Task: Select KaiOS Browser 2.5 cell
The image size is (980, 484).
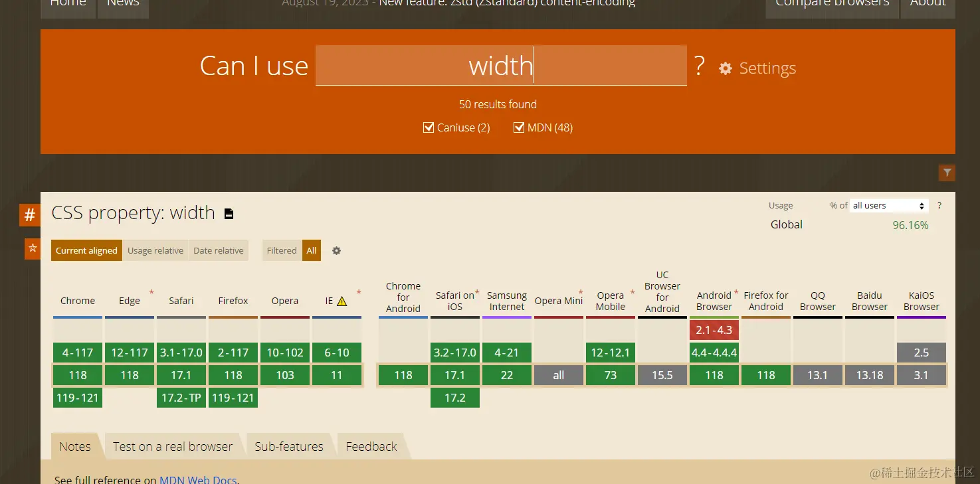Action: (x=922, y=353)
